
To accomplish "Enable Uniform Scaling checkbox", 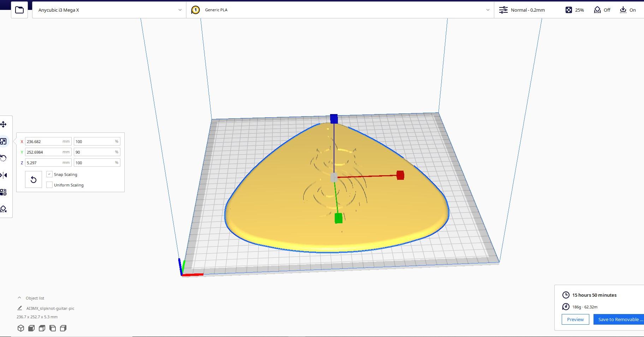I will click(x=49, y=185).
